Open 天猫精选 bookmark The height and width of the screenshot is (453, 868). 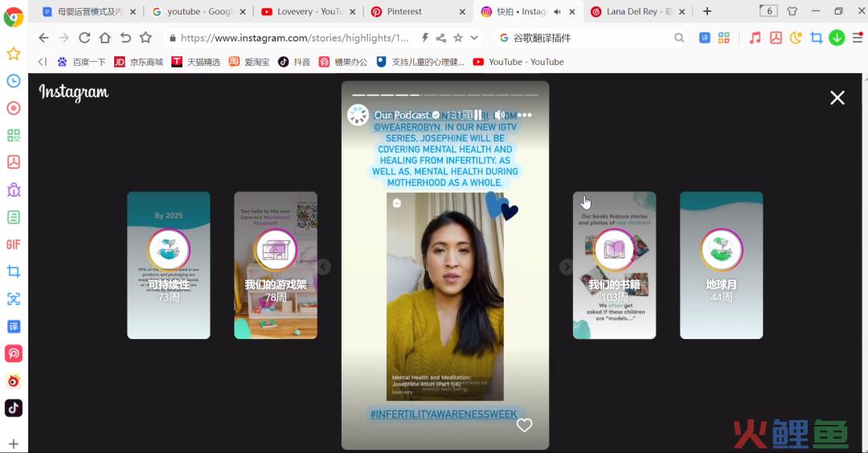(x=196, y=62)
